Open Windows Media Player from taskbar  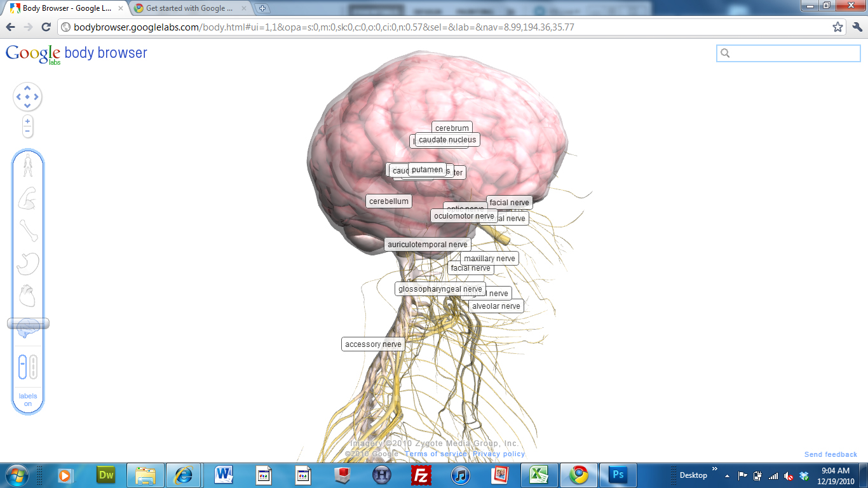[x=65, y=475]
